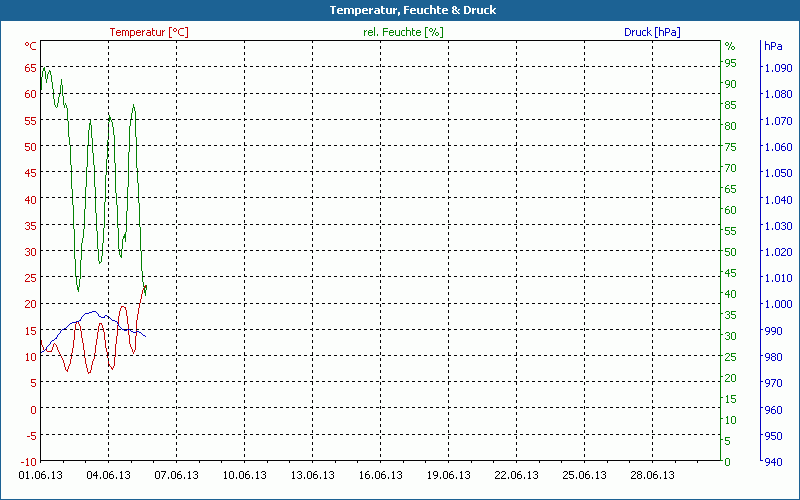Click the '°C' unit label on temperature axis
This screenshot has height=500, width=800.
(x=31, y=46)
